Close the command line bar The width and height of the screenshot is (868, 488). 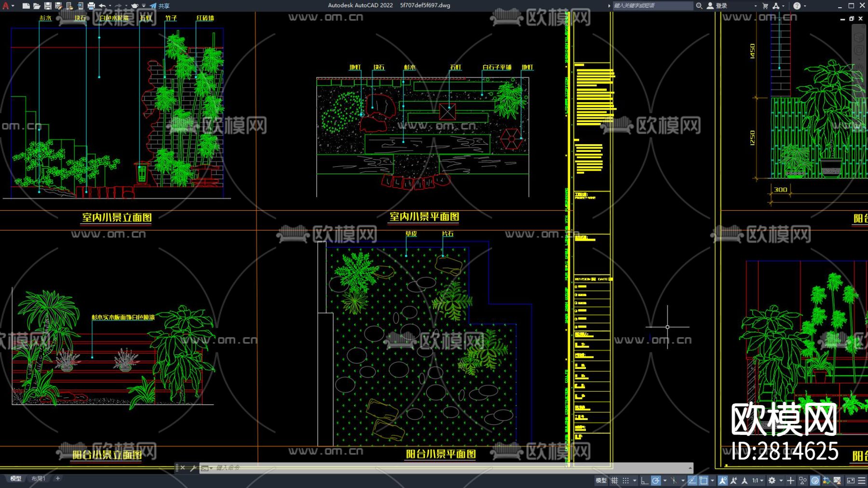point(183,468)
